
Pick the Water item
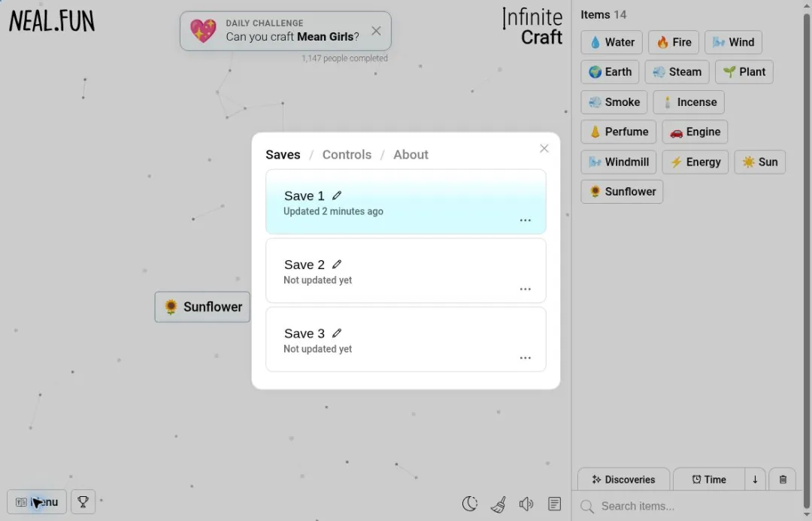611,42
